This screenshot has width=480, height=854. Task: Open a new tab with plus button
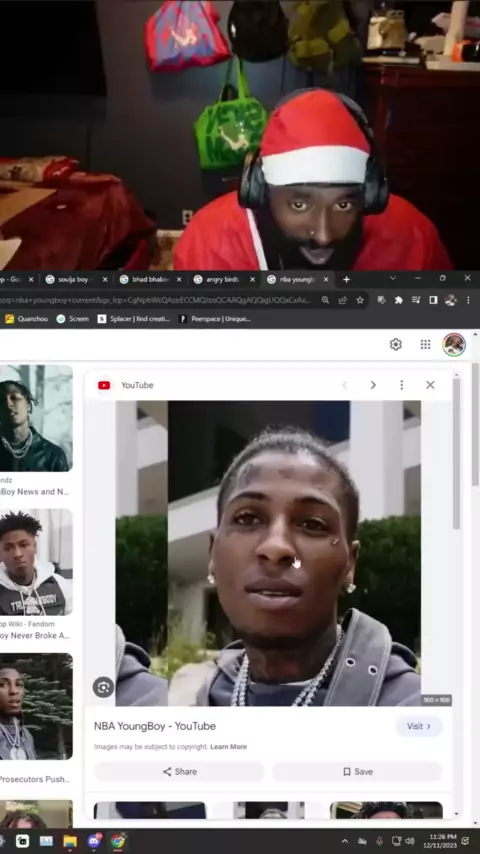click(x=347, y=279)
